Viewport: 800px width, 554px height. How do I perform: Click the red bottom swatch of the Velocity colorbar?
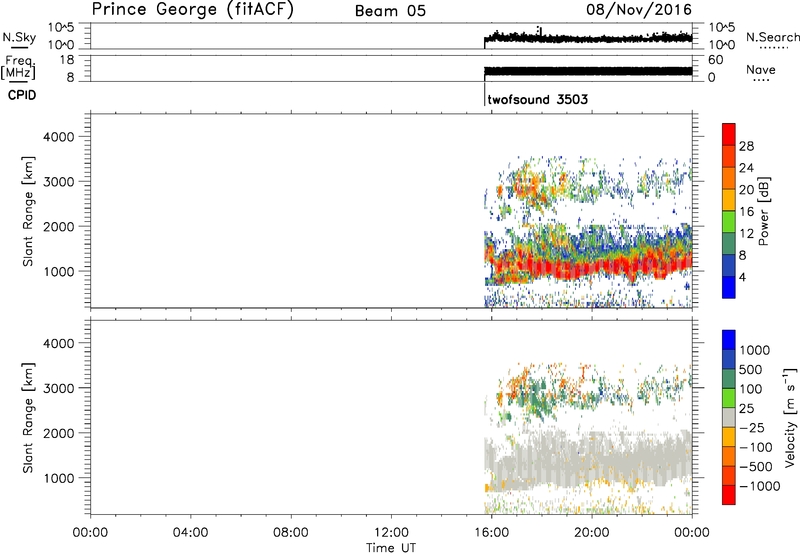pos(729,495)
